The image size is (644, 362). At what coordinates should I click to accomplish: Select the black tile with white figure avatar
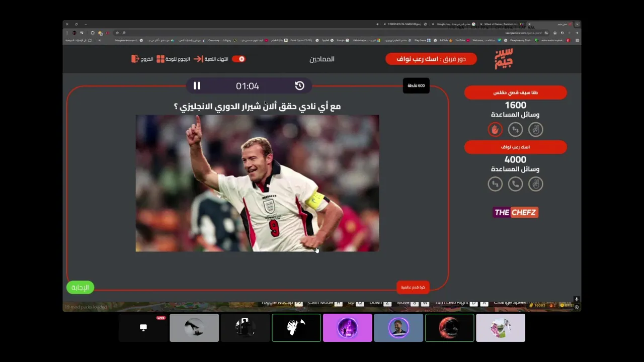point(296,328)
